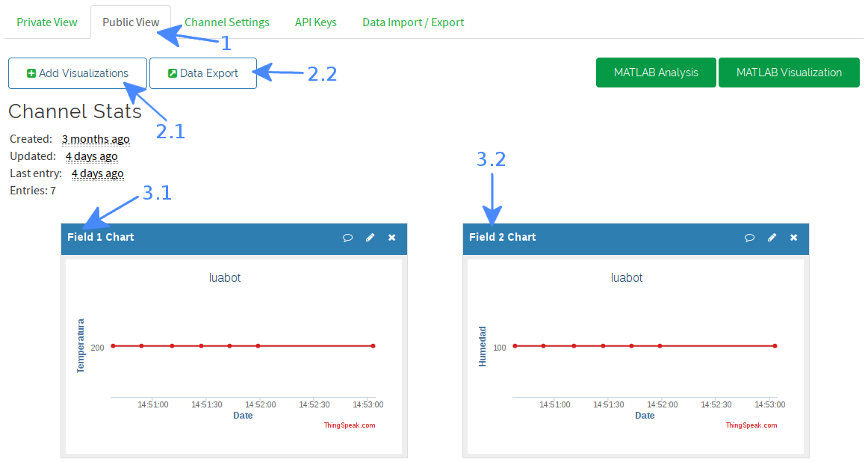Click the 14:52:00 tick in Field 1 chart
868x462 pixels.
(261, 405)
